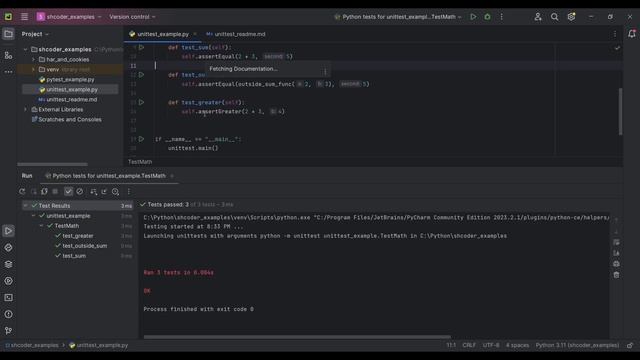The height and width of the screenshot is (360, 640).
Task: Open Python Packages layers icon
Action: [8, 264]
